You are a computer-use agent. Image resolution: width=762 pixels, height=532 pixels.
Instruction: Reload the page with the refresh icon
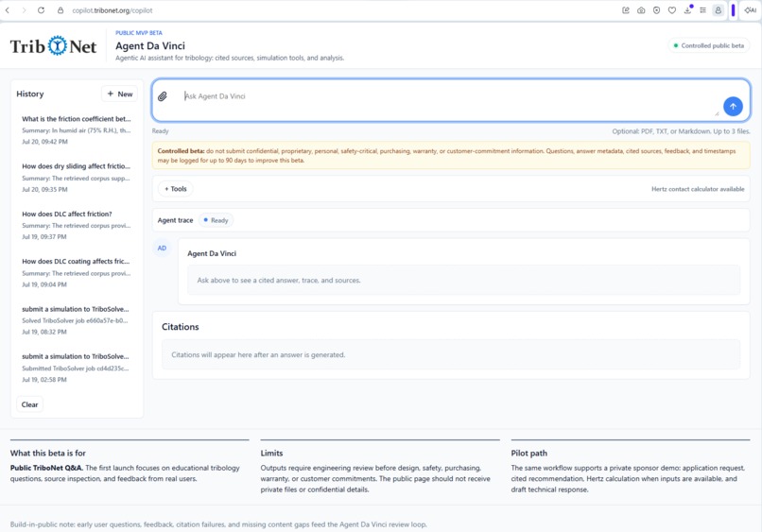[42, 10]
